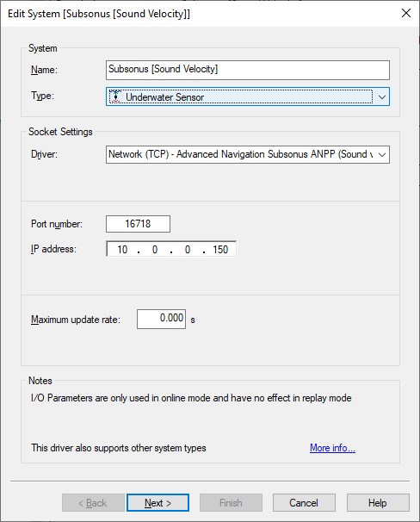
Task: Open the Network (TCP) driver selection list
Action: (x=247, y=154)
